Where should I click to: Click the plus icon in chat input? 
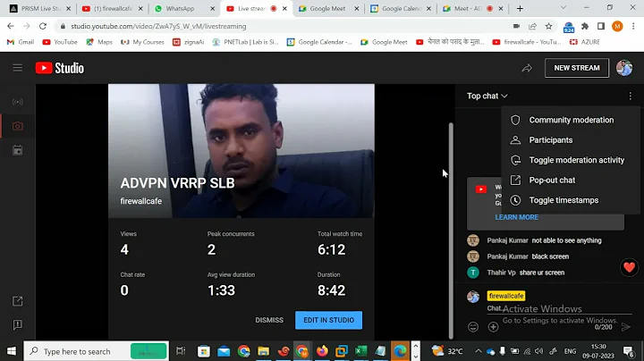[x=493, y=326]
